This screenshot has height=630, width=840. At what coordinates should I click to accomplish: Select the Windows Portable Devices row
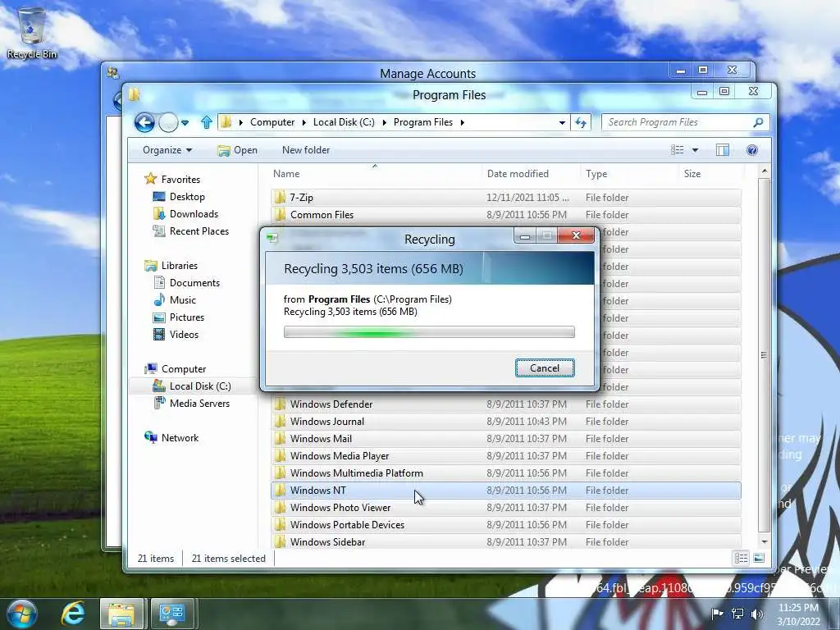pos(505,524)
